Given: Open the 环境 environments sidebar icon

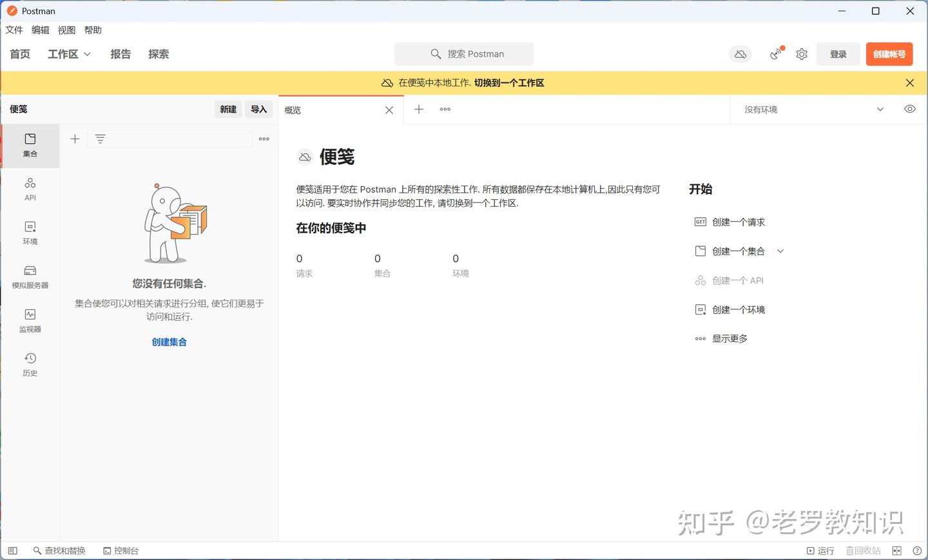Looking at the screenshot, I should pos(30,233).
